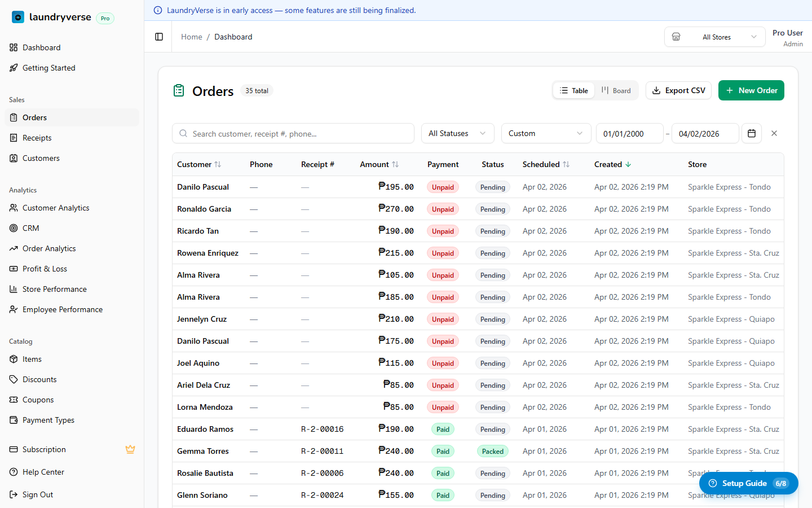Open Customer Analytics in sidebar
Screen dimensions: 812x508
[x=56, y=208]
